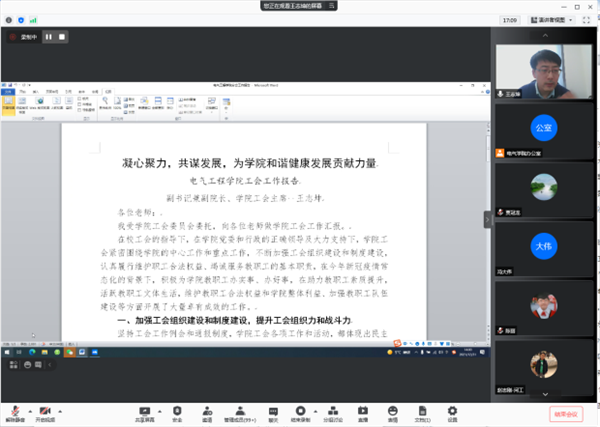This screenshot has height=427, width=600.
Task: Unmute the microphone (解除静音)
Action: 15,412
